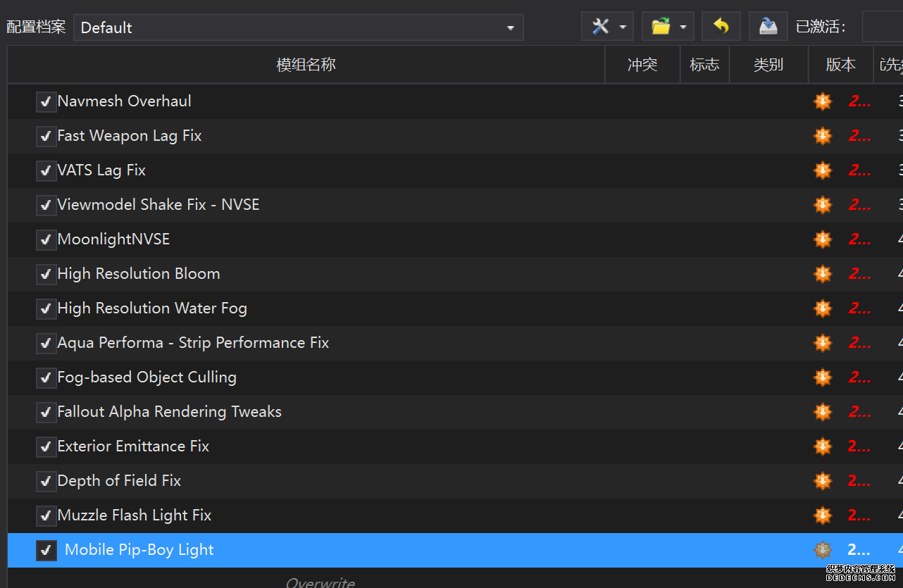Expand the tools icon dropdown arrow
Viewport: 903px width, 588px height.
[623, 27]
